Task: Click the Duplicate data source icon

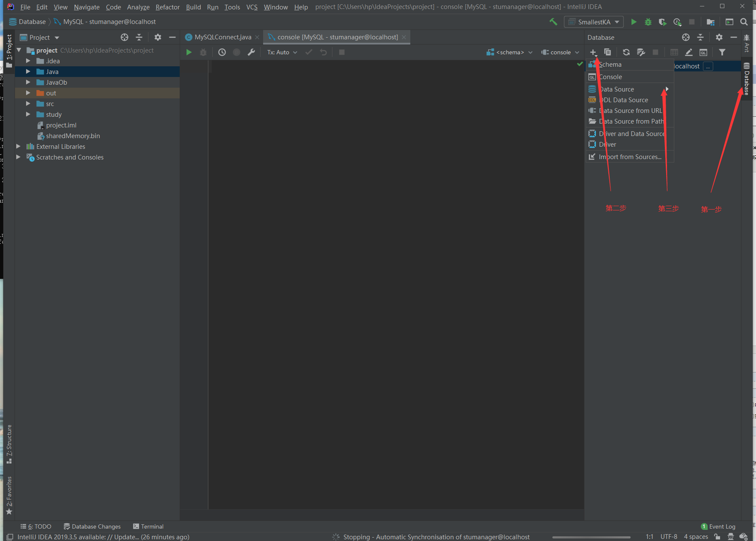Action: [608, 52]
